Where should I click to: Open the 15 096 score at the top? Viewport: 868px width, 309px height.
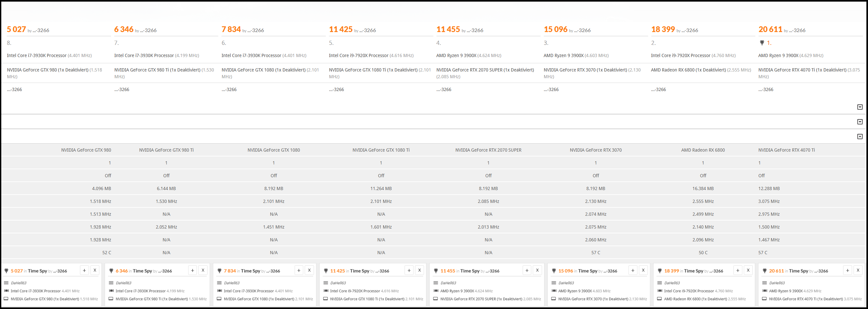tap(556, 29)
